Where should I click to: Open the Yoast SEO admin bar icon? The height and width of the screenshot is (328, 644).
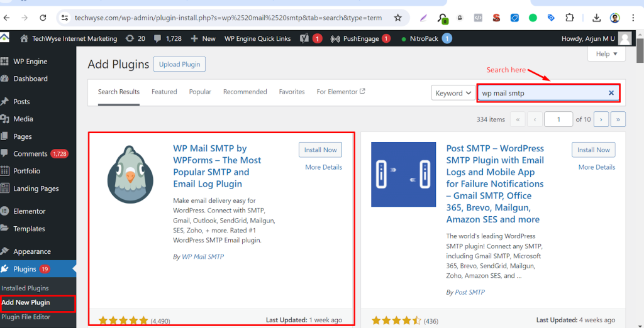(304, 38)
